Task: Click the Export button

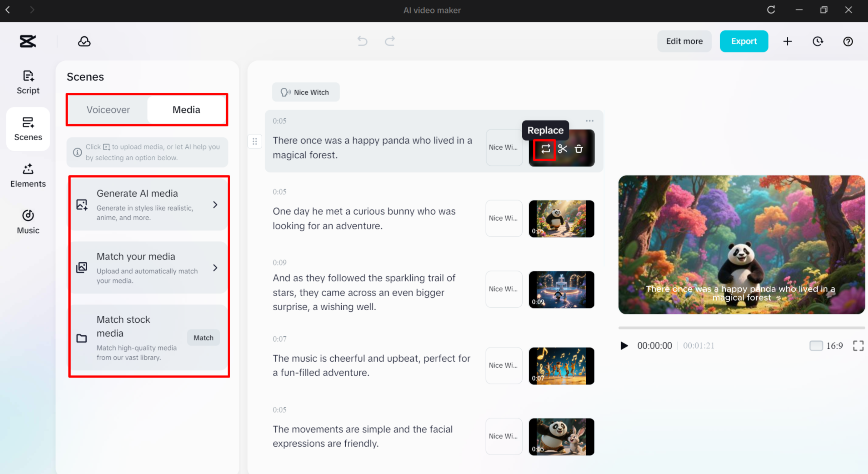Action: pyautogui.click(x=744, y=41)
